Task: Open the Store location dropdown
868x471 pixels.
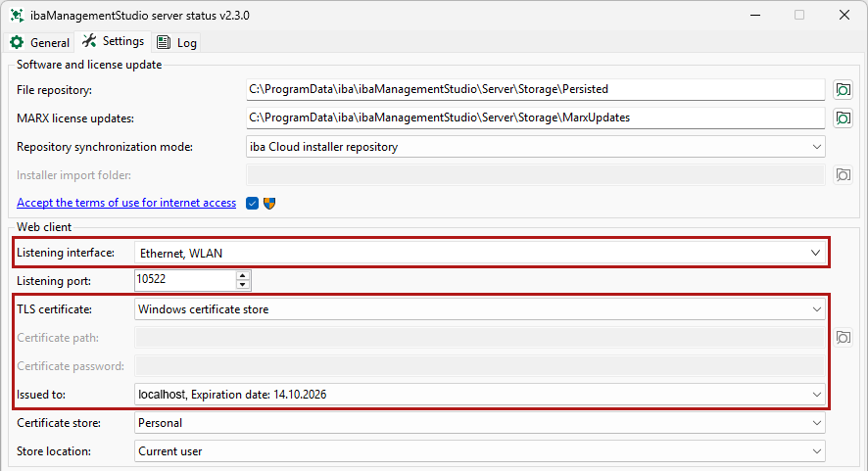Action: (x=816, y=451)
